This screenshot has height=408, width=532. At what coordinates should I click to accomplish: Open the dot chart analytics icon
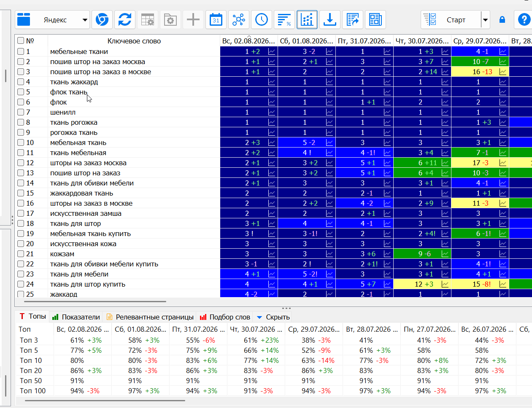(x=307, y=19)
